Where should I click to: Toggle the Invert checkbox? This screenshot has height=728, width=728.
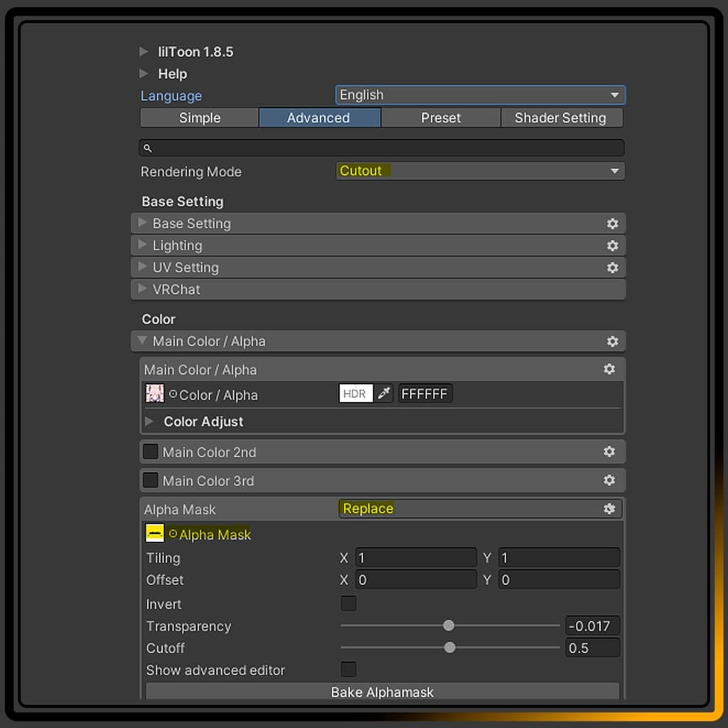(x=348, y=604)
